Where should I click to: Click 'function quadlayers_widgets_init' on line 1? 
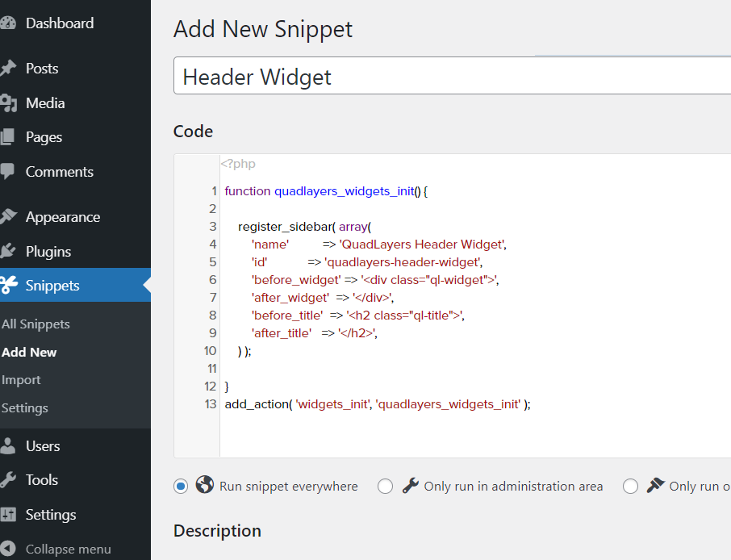pos(319,191)
